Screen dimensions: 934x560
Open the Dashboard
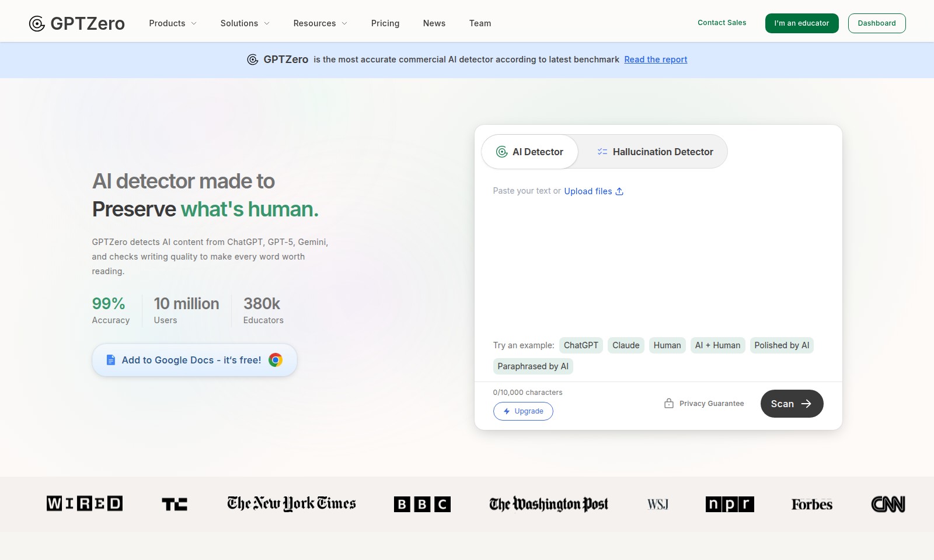tap(877, 23)
